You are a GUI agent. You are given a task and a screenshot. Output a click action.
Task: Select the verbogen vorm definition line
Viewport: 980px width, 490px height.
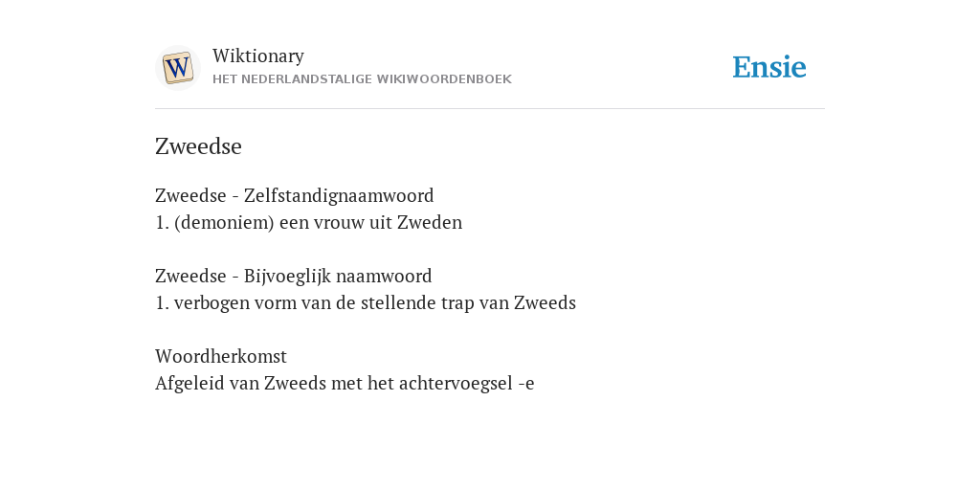366,303
